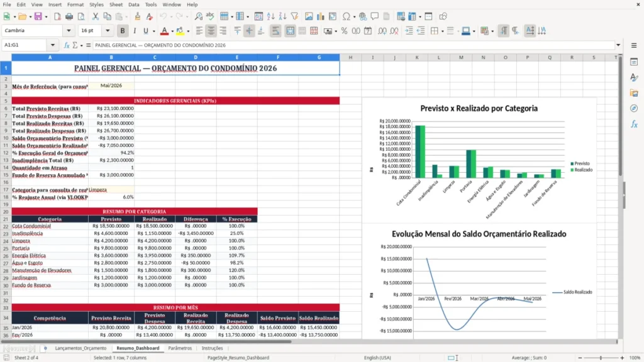The width and height of the screenshot is (644, 362).
Task: Apply red font color swatch
Action: pos(164,31)
